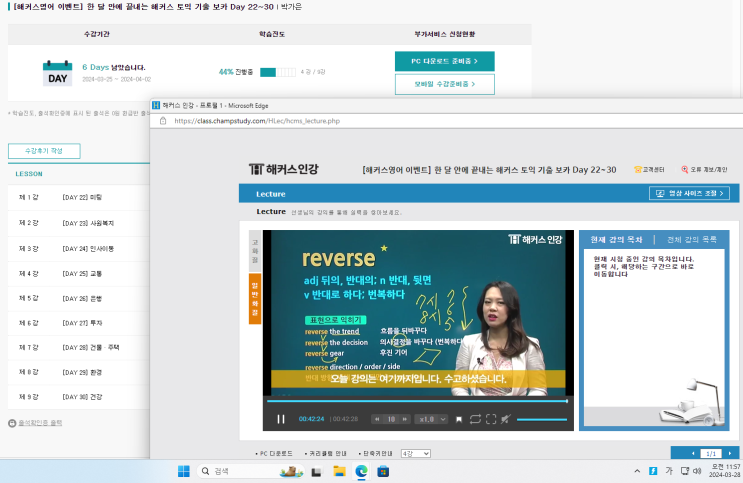Open File Explorer from taskbar
This screenshot has height=483, width=743.
[x=339, y=471]
